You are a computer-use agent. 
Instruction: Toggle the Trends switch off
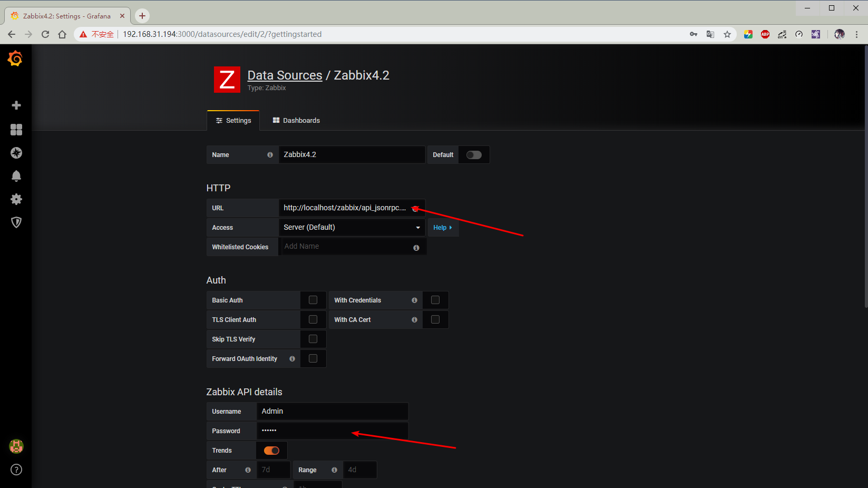tap(271, 451)
